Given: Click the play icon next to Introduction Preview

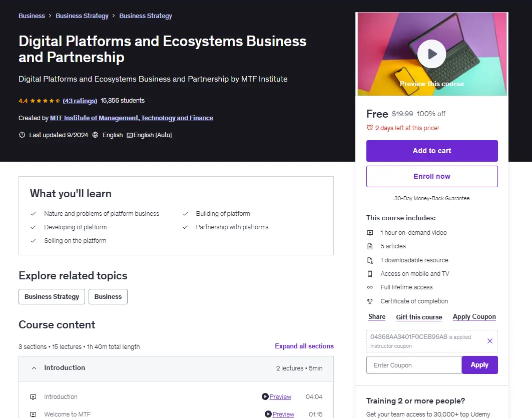Looking at the screenshot, I should 265,396.
